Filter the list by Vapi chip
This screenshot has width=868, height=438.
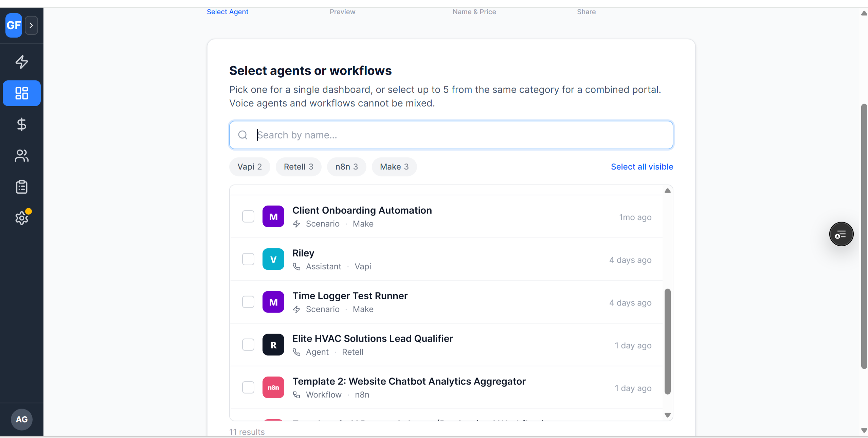pyautogui.click(x=250, y=167)
